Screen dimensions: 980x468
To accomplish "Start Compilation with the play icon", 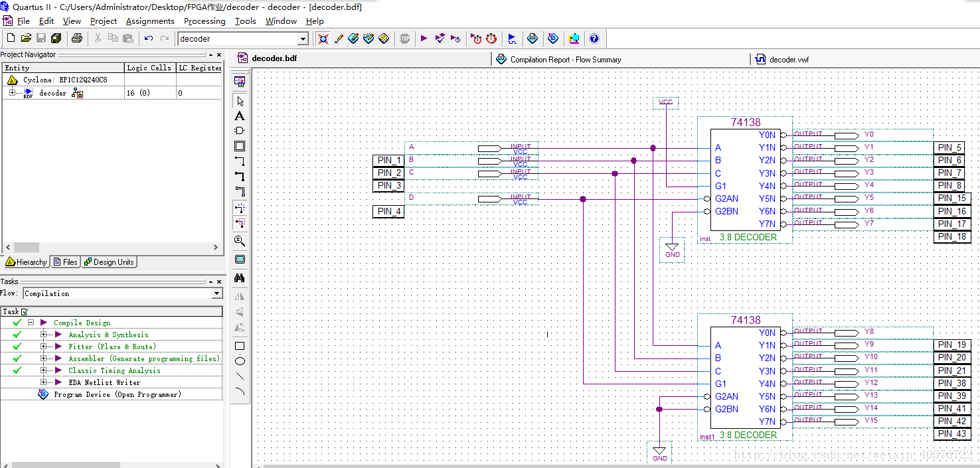I will [424, 39].
